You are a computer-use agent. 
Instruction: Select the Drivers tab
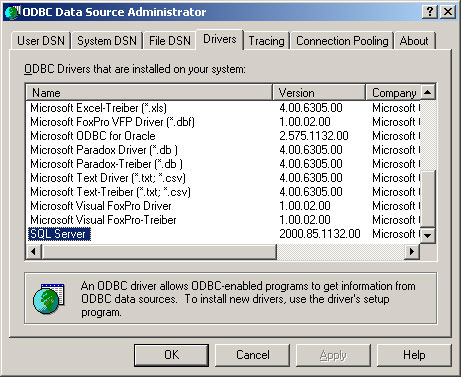click(x=220, y=39)
